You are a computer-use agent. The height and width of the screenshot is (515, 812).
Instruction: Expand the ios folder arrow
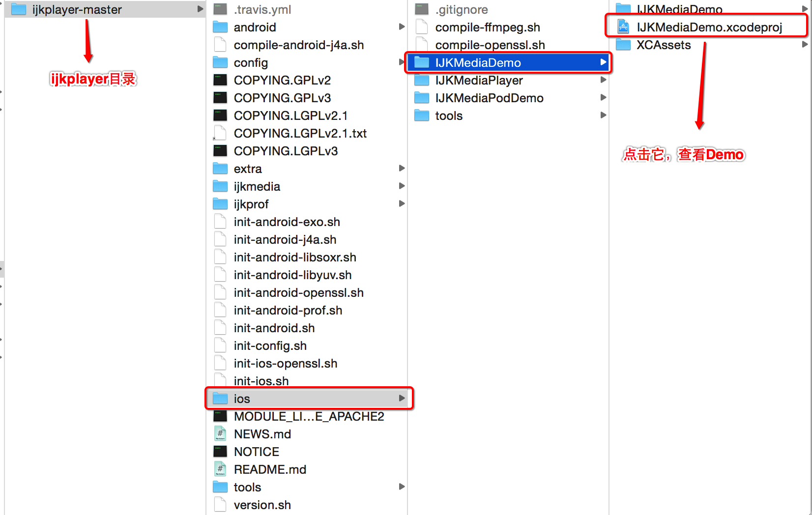402,398
